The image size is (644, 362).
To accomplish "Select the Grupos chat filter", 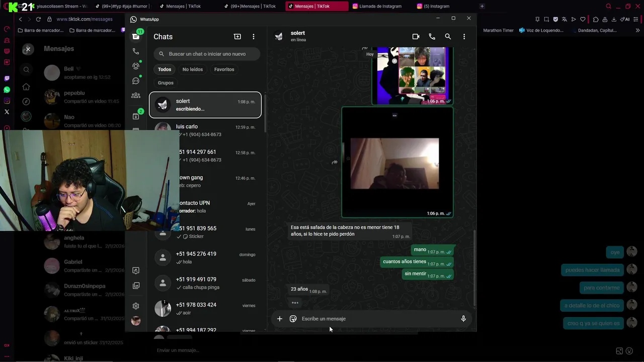I will [166, 83].
